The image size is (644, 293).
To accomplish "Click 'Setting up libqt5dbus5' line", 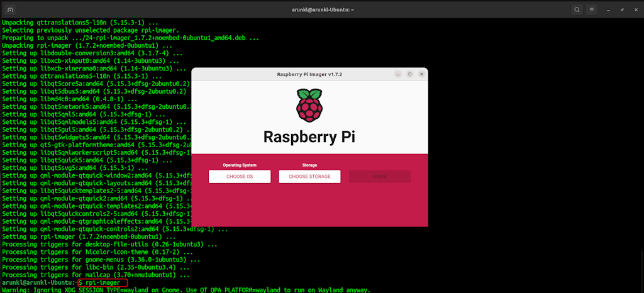I will pyautogui.click(x=94, y=91).
